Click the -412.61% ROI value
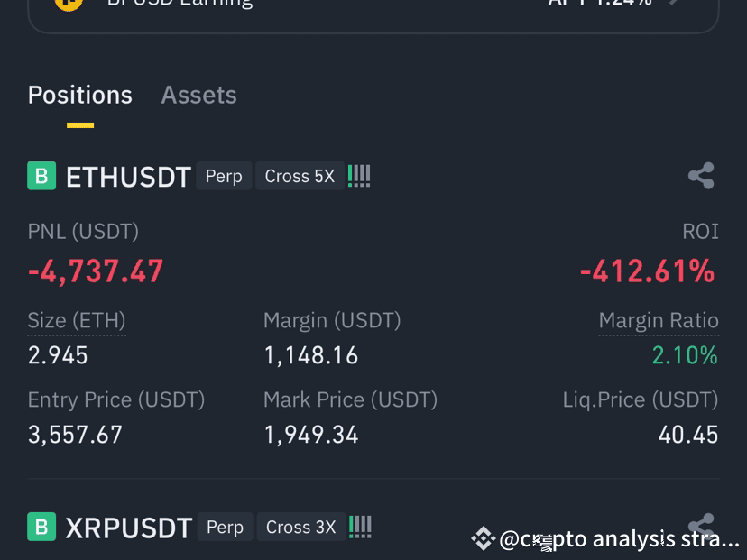 647,271
